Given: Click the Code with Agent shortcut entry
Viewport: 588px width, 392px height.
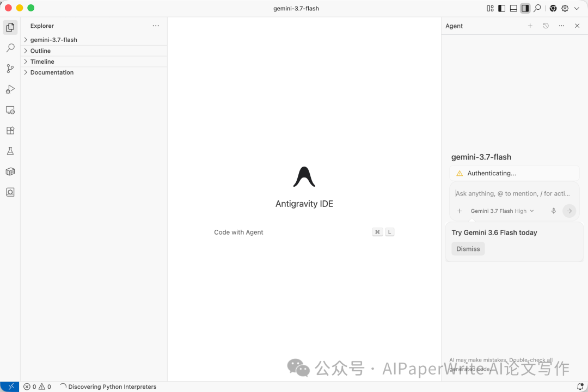Looking at the screenshot, I should tap(304, 232).
